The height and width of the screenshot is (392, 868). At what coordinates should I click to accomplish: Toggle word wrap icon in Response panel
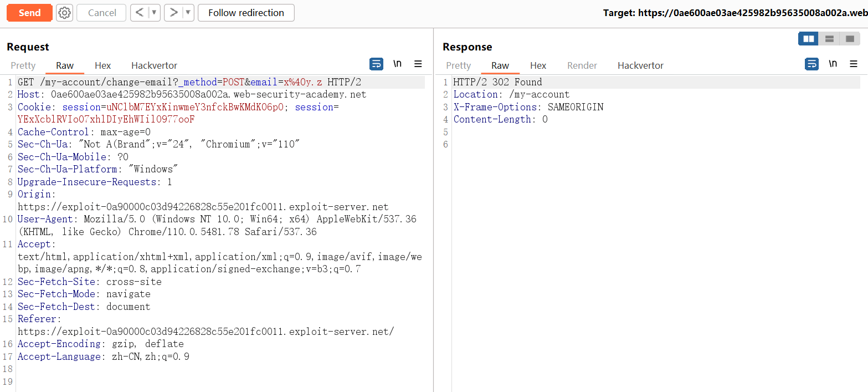point(811,64)
